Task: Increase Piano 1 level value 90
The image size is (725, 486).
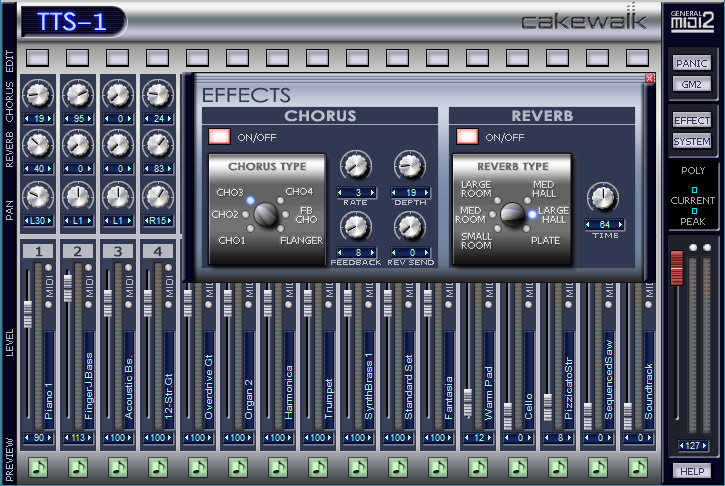Action: (x=49, y=437)
